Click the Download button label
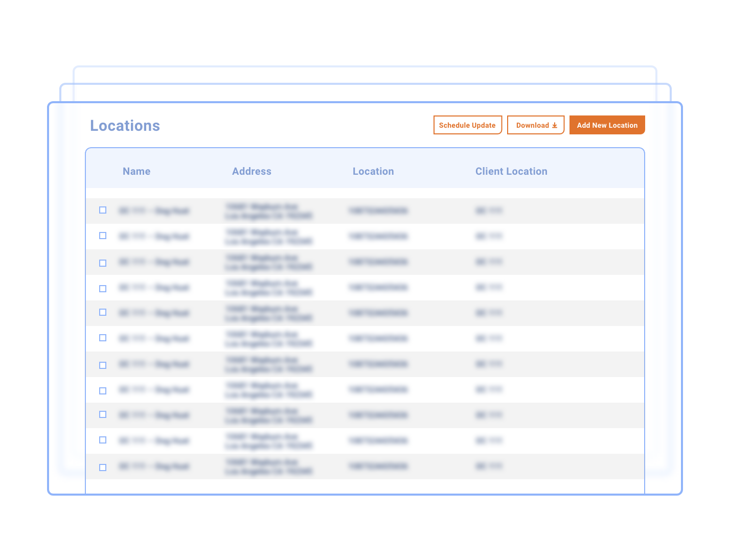 pos(532,125)
